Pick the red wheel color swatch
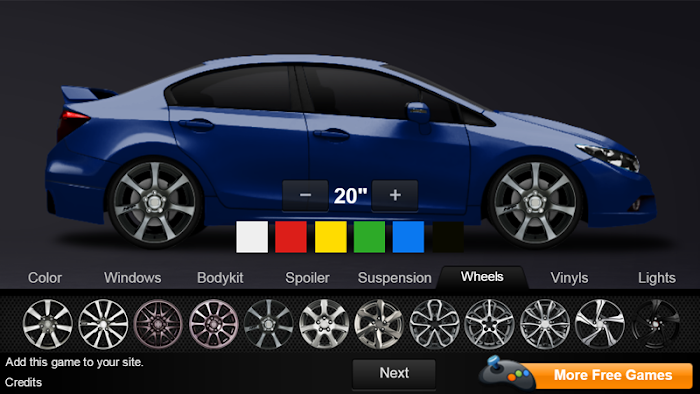 [x=291, y=237]
